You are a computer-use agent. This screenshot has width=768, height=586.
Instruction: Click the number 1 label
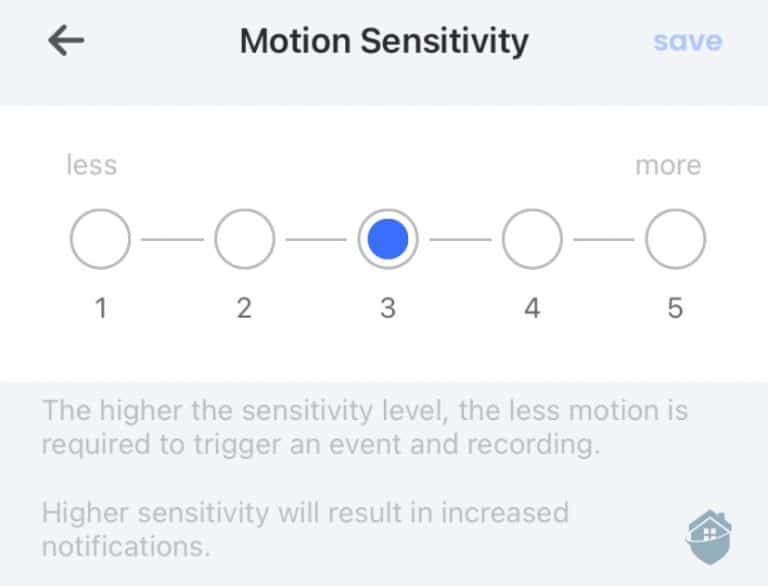coord(100,308)
